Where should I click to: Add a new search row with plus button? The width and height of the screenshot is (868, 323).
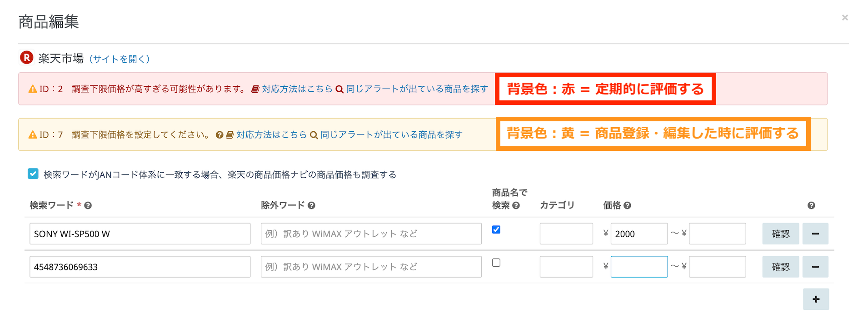point(816,299)
